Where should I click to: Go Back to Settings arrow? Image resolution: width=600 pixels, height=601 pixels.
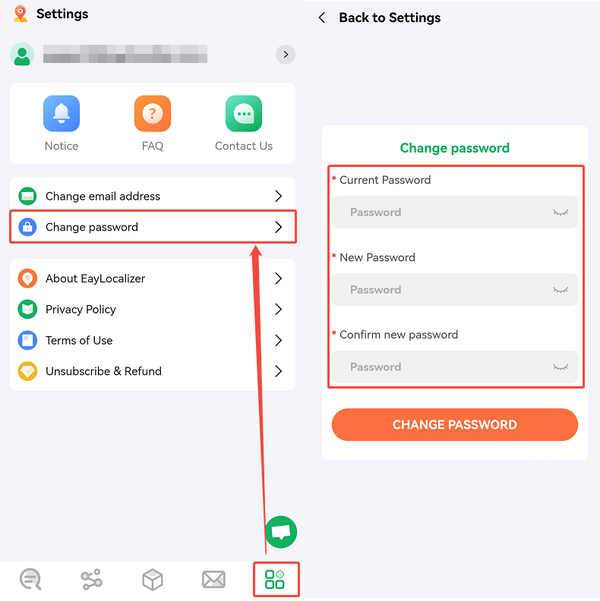322,18
